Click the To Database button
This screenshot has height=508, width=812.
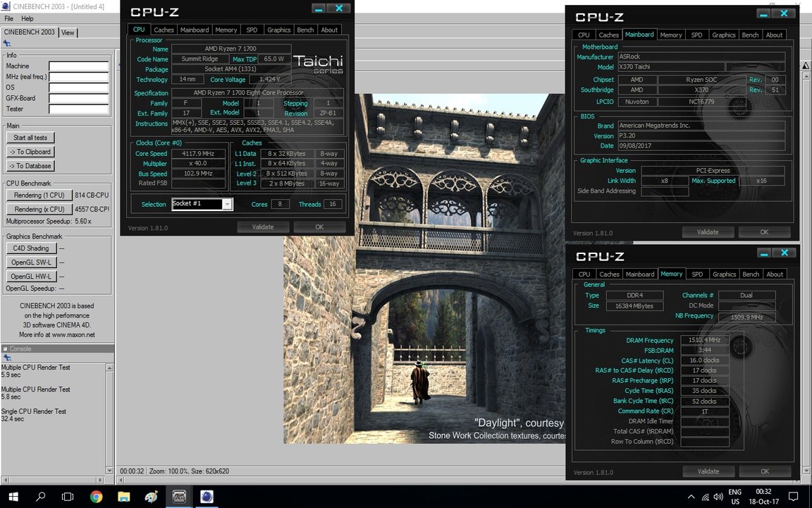point(30,166)
